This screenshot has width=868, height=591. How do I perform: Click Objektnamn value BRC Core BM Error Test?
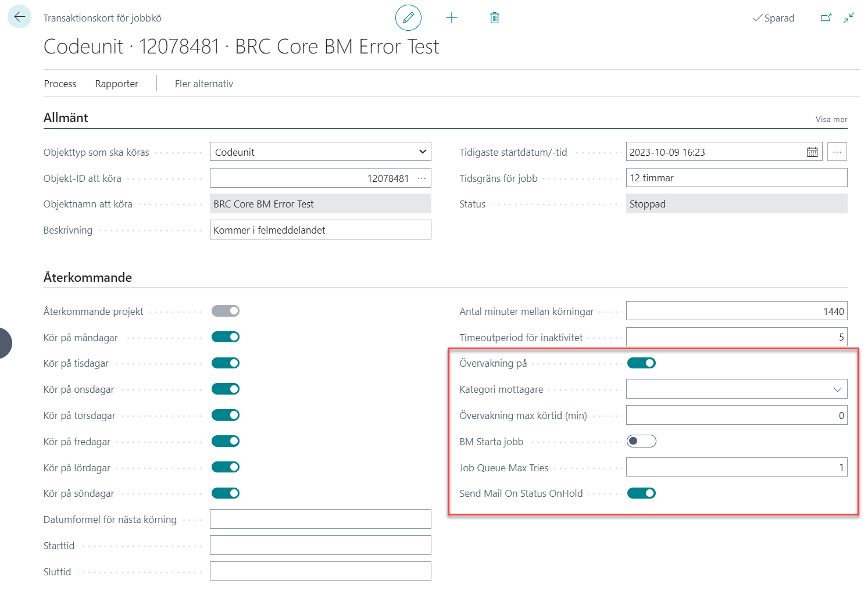tap(320, 203)
